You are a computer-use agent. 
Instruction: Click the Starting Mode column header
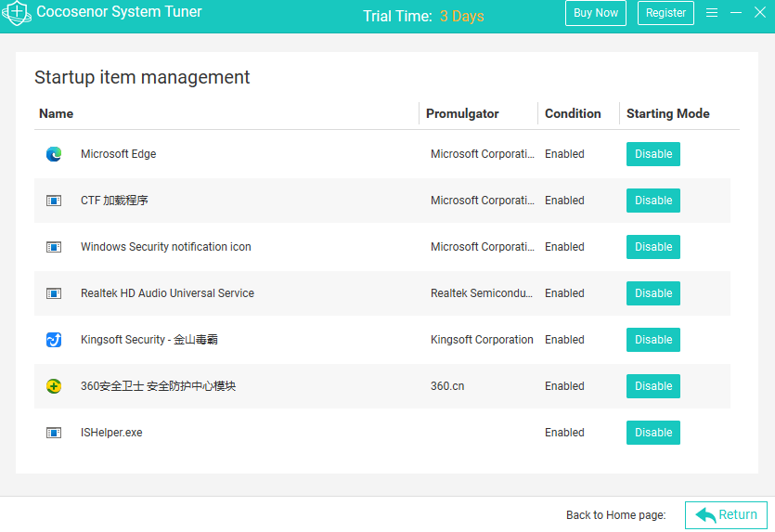(x=667, y=113)
